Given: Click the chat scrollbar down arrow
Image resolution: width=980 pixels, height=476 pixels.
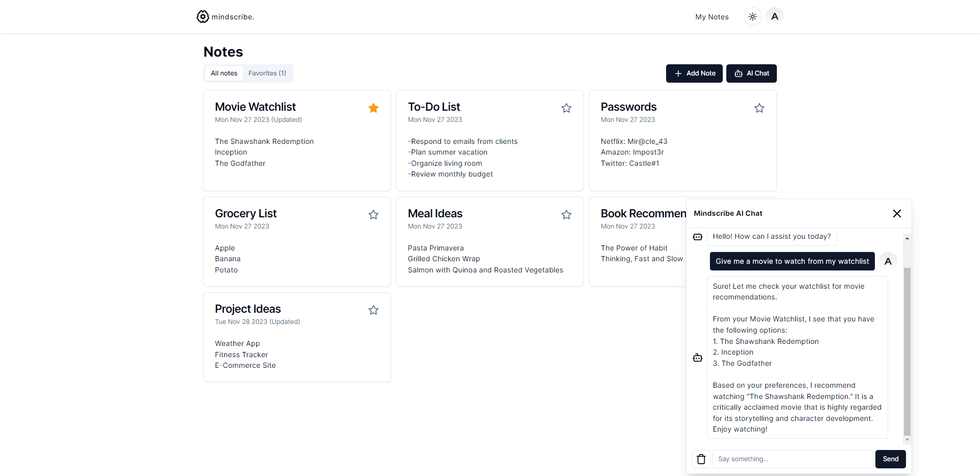Looking at the screenshot, I should pos(907,440).
